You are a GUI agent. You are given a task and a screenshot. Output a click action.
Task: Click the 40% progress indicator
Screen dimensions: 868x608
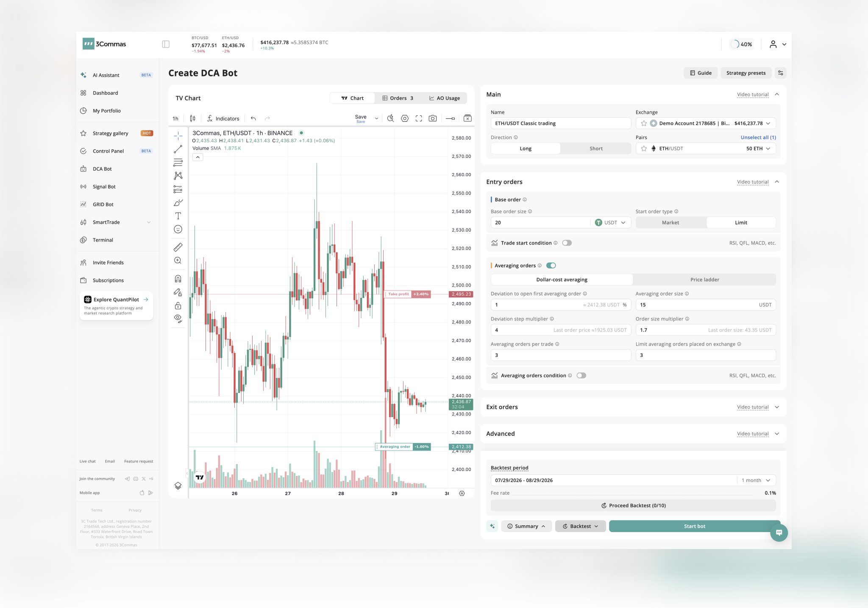(x=741, y=44)
